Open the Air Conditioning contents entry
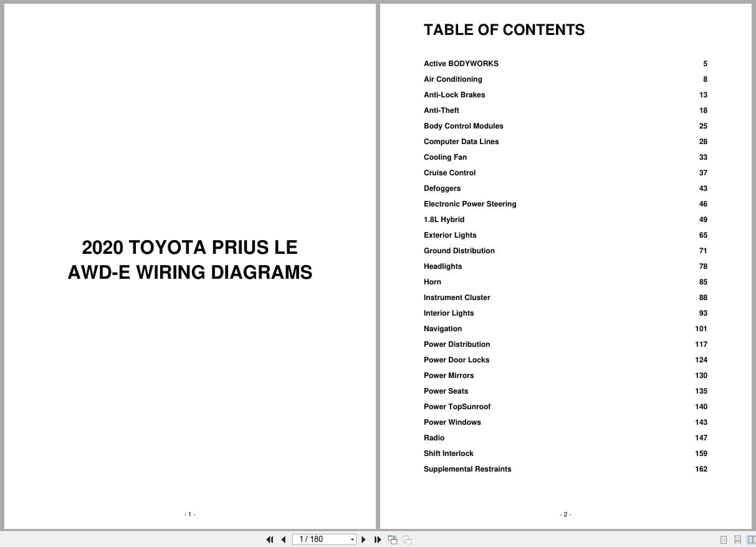This screenshot has height=547, width=756. (453, 79)
